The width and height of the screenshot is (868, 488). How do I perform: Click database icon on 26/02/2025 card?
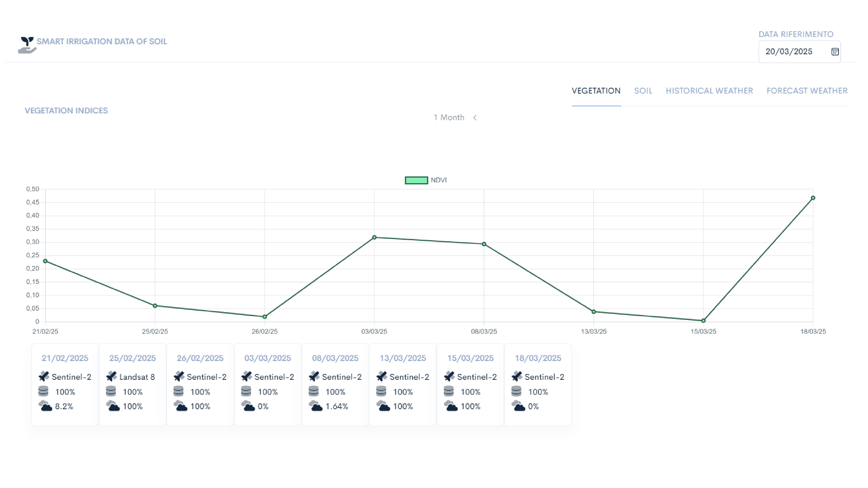[178, 391]
